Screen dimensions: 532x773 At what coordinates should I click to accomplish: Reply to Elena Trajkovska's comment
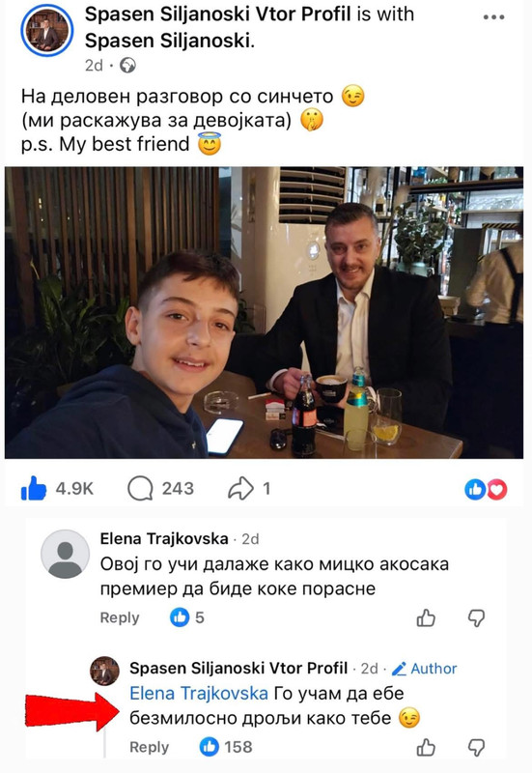(120, 617)
